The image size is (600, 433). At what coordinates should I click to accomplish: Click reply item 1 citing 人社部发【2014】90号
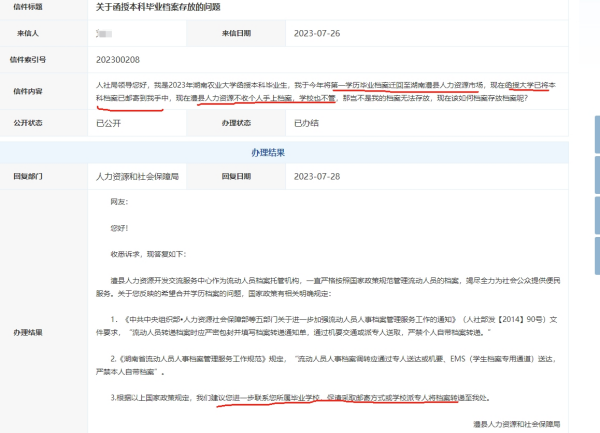pyautogui.click(x=326, y=326)
